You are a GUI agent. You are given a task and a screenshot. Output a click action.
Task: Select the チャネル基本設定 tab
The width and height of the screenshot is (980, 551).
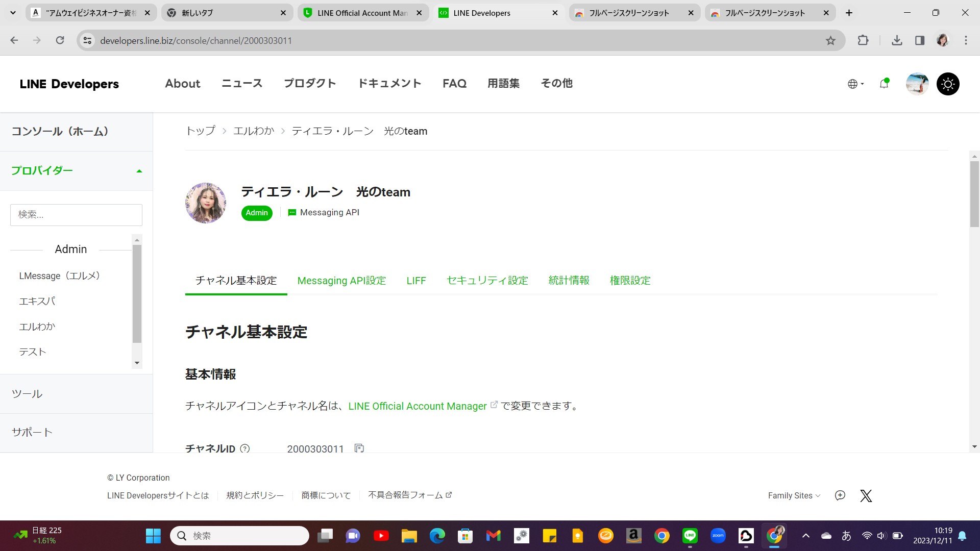point(236,281)
